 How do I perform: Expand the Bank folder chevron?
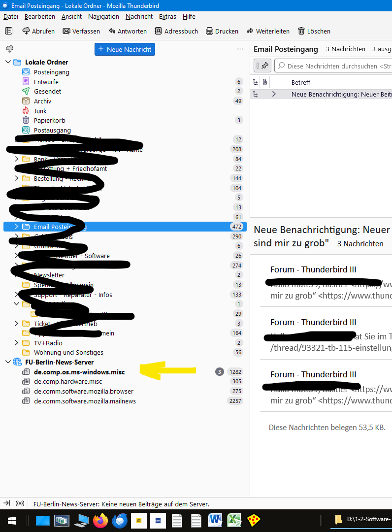coord(16,159)
